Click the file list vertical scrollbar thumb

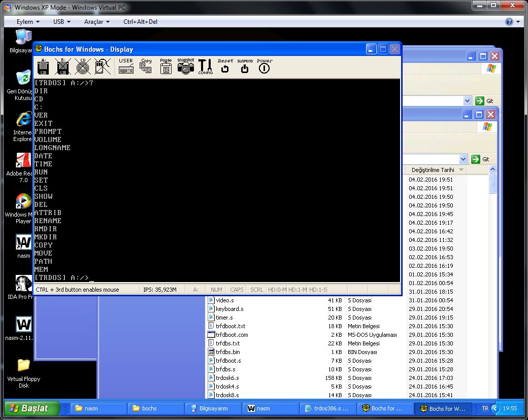tap(492, 184)
